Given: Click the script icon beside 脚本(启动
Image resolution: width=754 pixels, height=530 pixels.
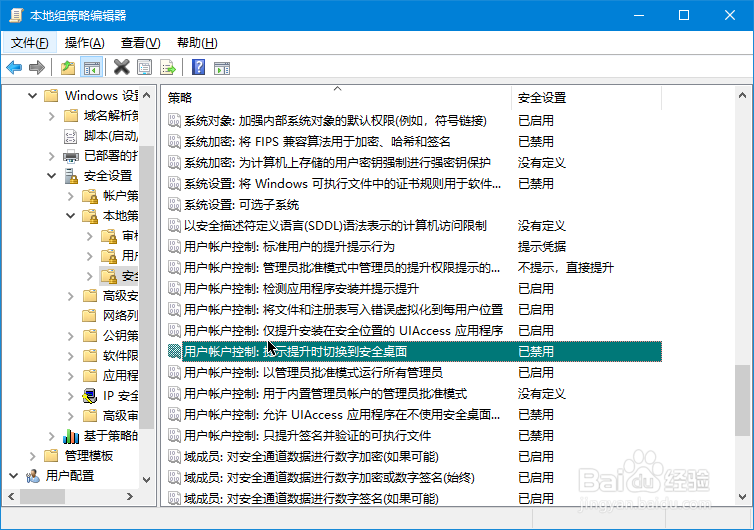Looking at the screenshot, I should pos(71,136).
